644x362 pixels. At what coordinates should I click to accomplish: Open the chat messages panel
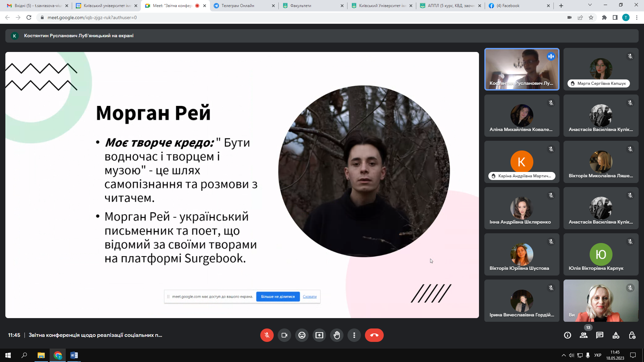(x=600, y=335)
